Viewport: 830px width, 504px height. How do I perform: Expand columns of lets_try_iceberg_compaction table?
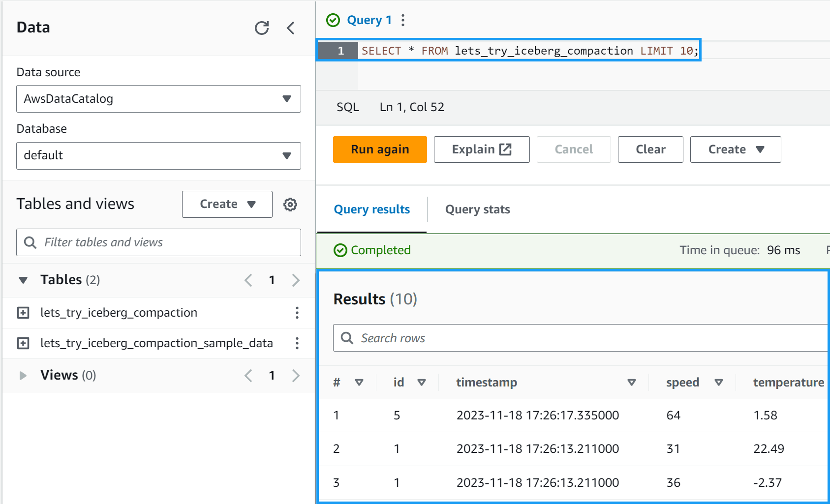tap(23, 313)
